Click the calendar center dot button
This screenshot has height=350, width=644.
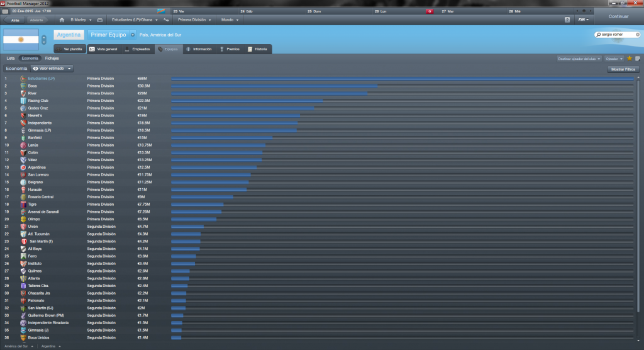tap(584, 11)
